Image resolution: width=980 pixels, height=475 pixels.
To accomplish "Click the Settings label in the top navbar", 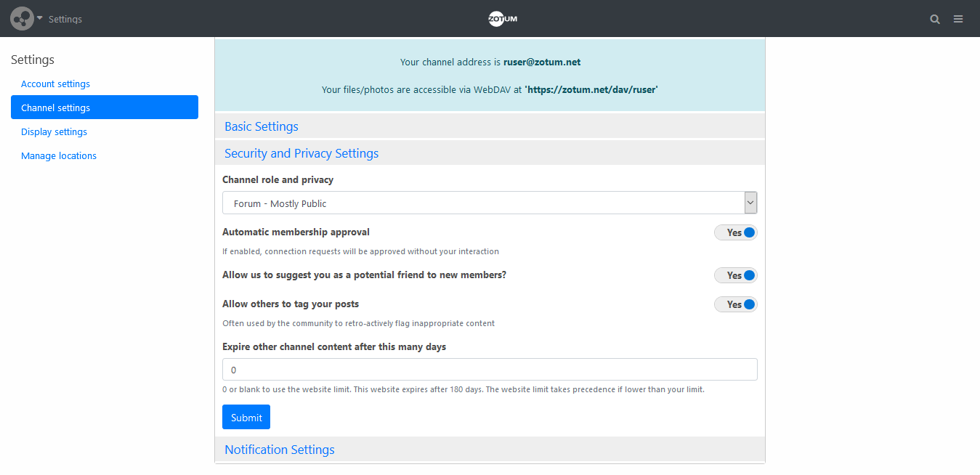I will click(65, 20).
